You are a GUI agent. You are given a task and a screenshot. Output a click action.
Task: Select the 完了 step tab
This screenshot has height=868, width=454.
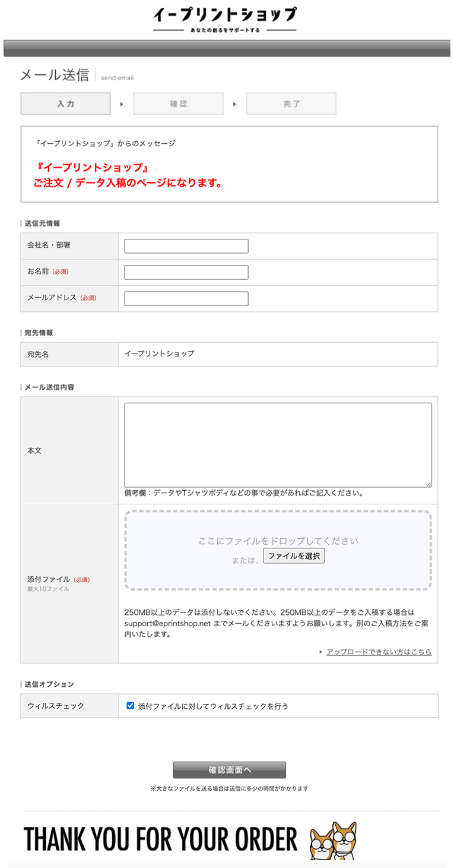(x=291, y=103)
